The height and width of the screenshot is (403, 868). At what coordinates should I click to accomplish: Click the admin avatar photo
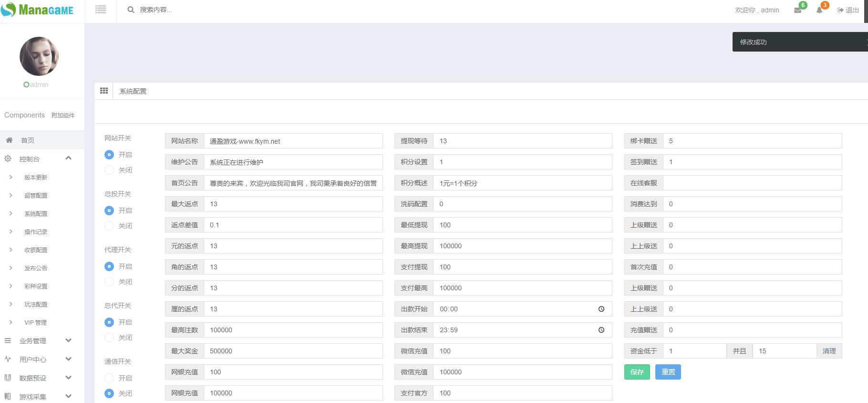point(39,56)
